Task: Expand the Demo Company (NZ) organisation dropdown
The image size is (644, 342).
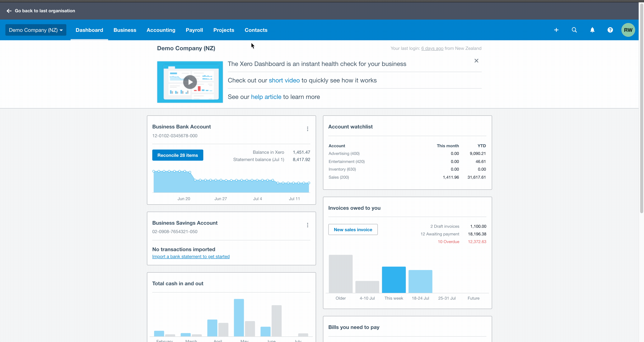Action: coord(36,30)
